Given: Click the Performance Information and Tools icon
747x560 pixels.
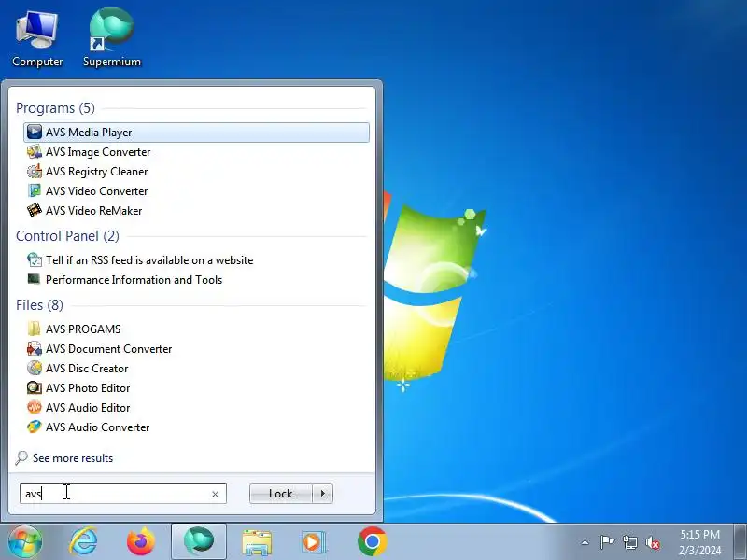Looking at the screenshot, I should click(x=35, y=279).
